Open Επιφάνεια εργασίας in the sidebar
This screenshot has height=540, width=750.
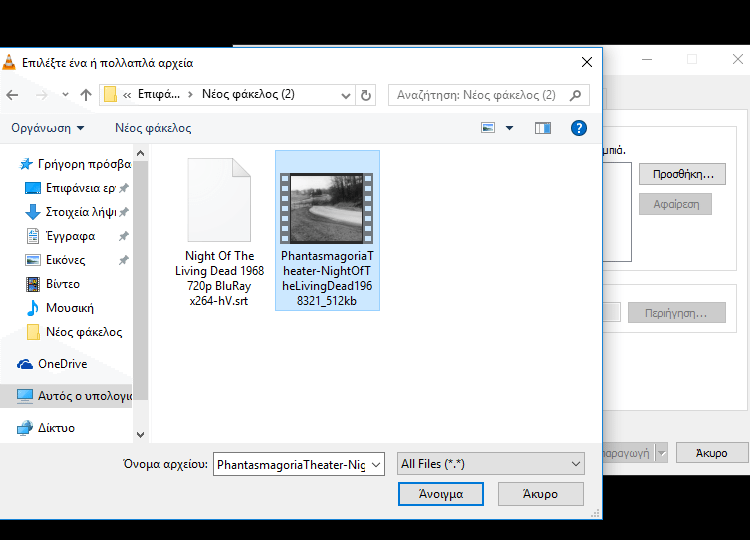(70, 188)
